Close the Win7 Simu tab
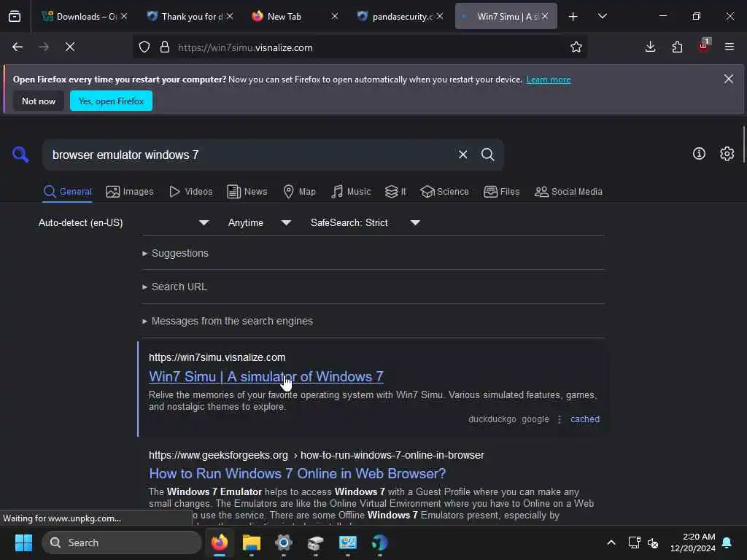Screen dimensions: 747x560 [x=544, y=17]
